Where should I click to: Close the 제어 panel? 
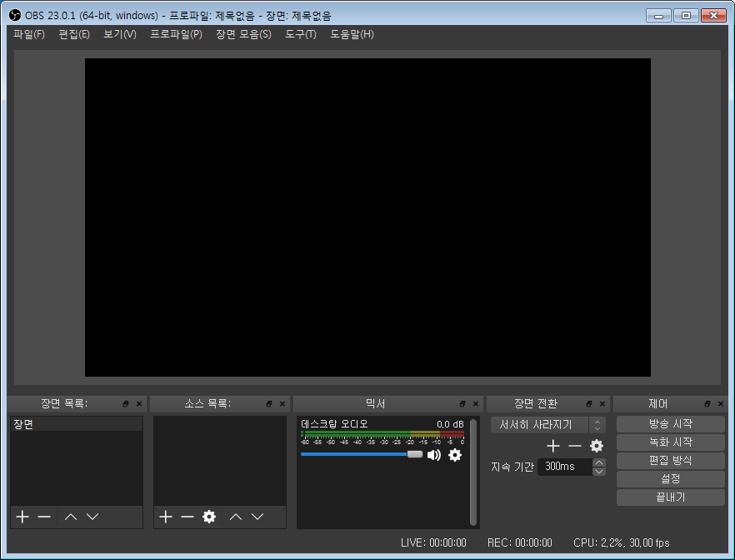(x=721, y=403)
